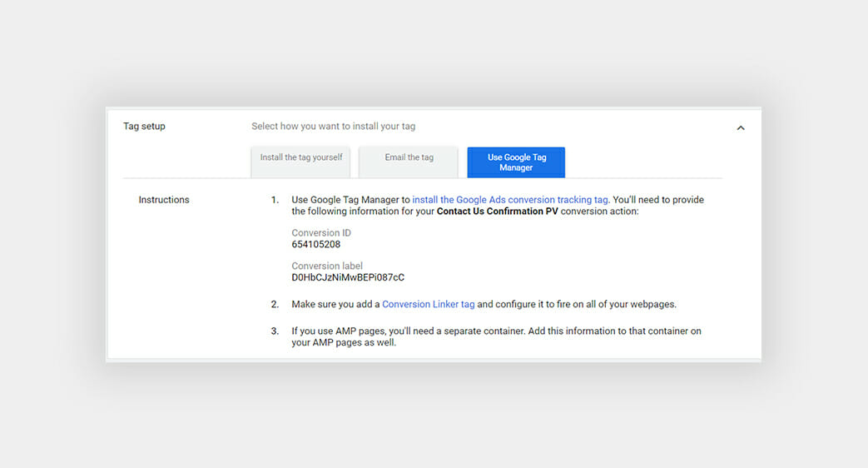Image resolution: width=868 pixels, height=468 pixels.
Task: Click the 'You'll need to provide' sentence text
Action: [658, 200]
